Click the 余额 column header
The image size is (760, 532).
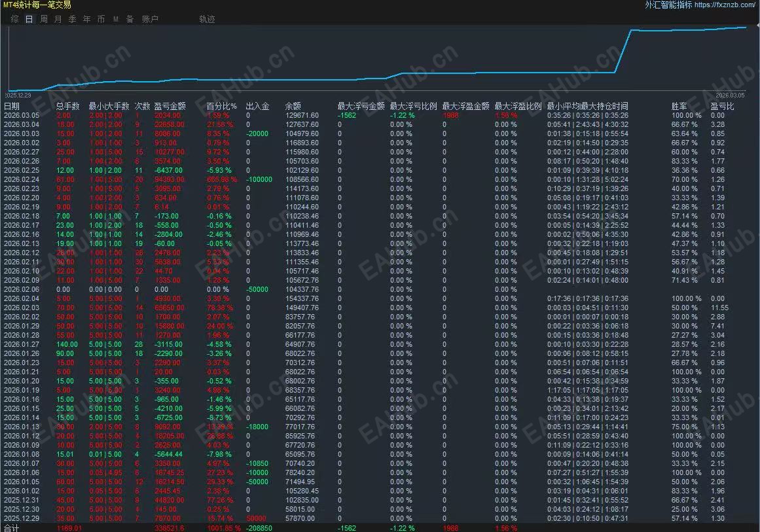[x=293, y=105]
